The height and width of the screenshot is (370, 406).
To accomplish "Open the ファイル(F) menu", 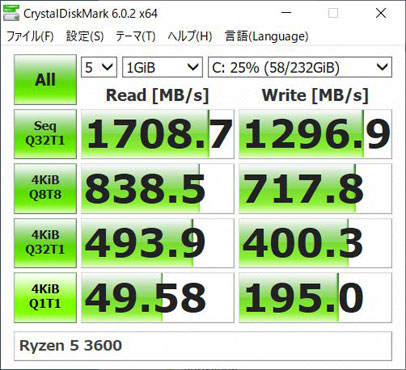I will coord(30,36).
